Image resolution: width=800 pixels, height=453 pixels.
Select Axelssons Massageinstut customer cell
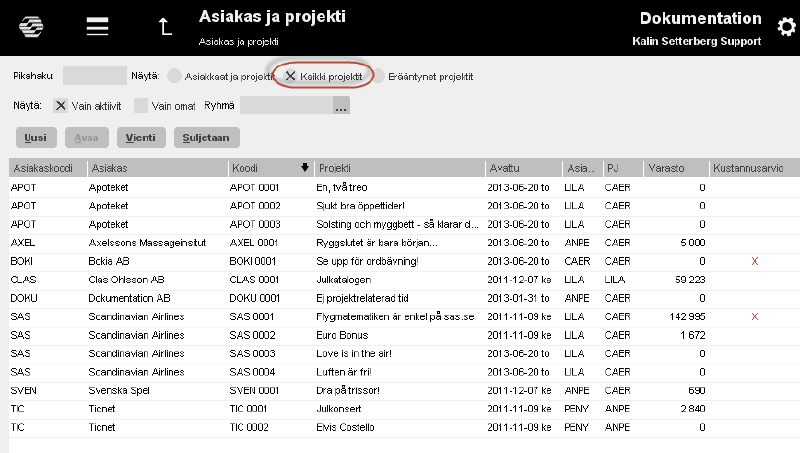(x=147, y=243)
